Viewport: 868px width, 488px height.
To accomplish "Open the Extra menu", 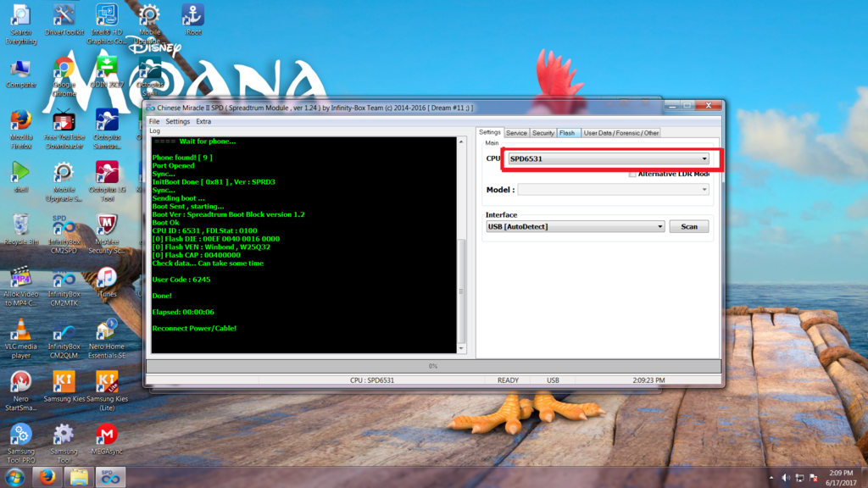I will (x=203, y=122).
